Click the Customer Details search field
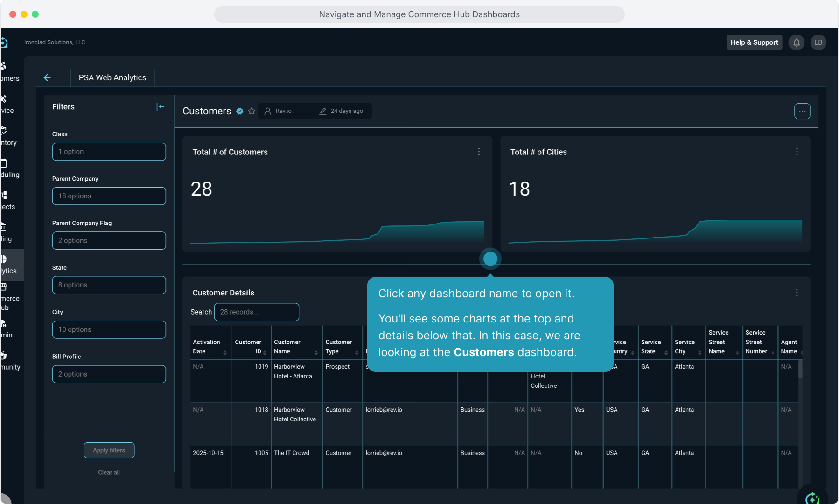Image resolution: width=839 pixels, height=504 pixels. (256, 312)
